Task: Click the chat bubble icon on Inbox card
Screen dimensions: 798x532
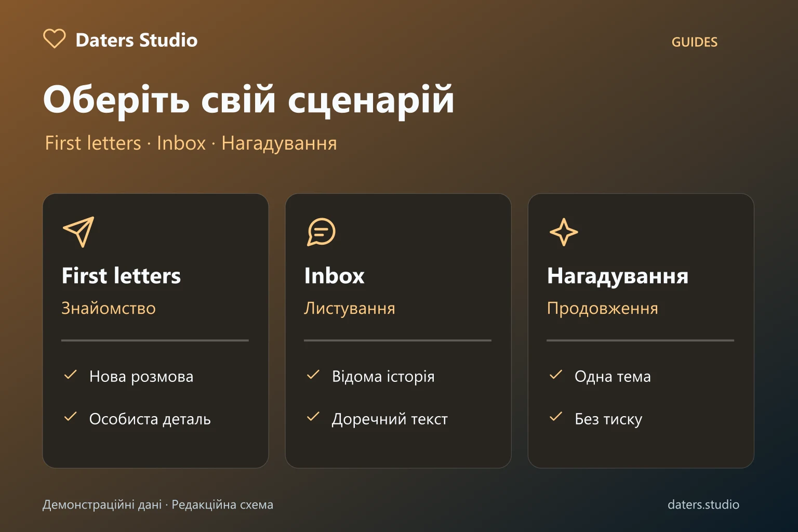Action: point(321,232)
